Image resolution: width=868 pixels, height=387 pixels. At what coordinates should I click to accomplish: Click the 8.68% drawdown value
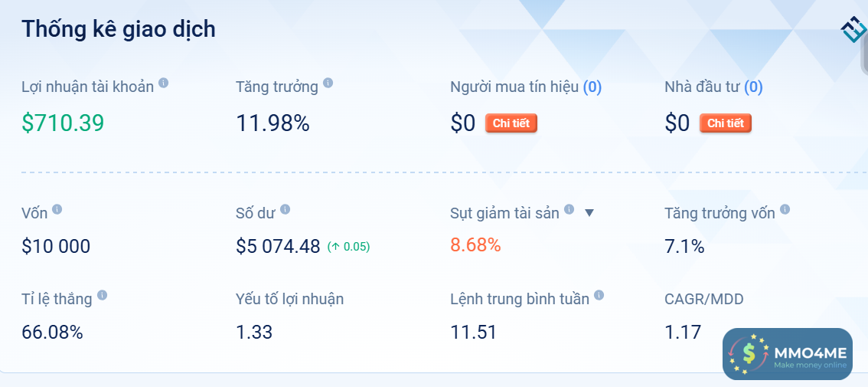[475, 245]
